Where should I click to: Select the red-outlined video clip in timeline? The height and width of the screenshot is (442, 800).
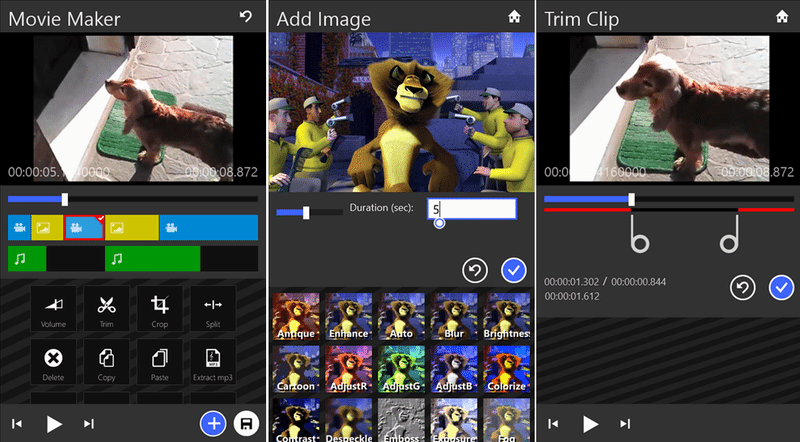pyautogui.click(x=84, y=228)
